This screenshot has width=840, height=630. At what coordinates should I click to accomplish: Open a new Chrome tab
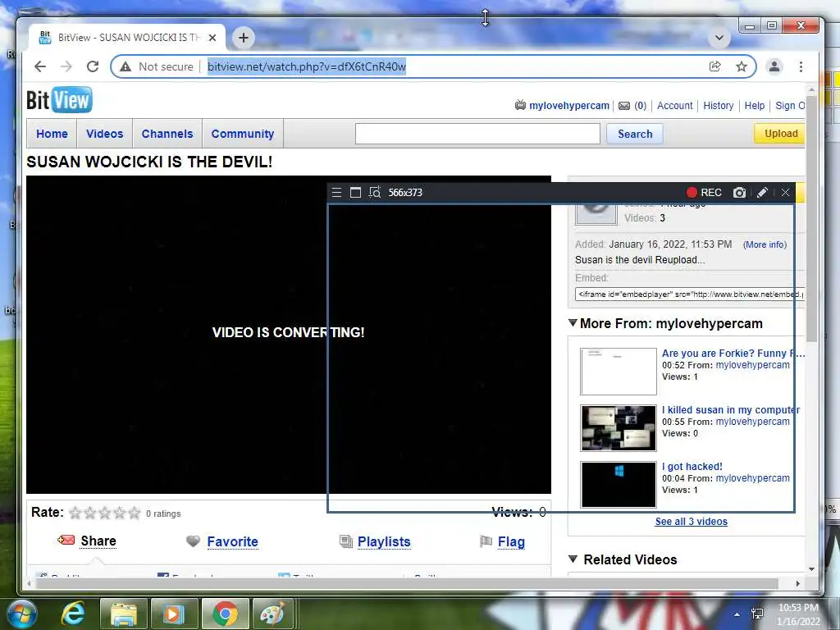(243, 38)
